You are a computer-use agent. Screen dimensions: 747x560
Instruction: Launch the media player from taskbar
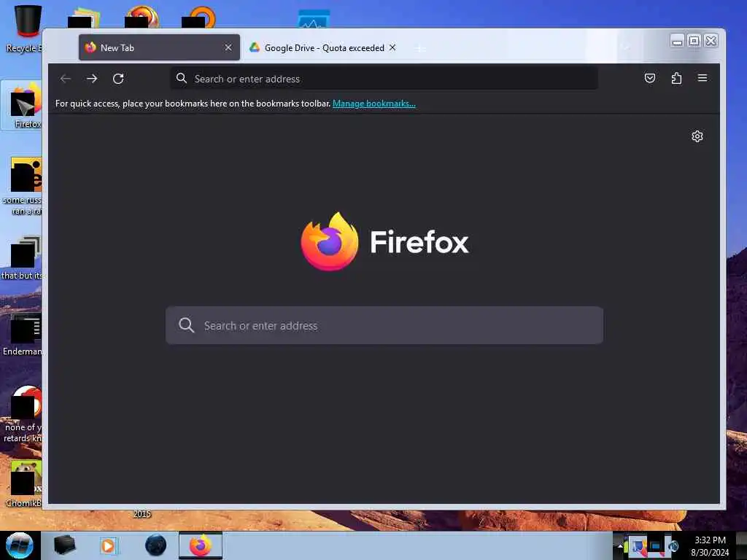[x=108, y=545]
